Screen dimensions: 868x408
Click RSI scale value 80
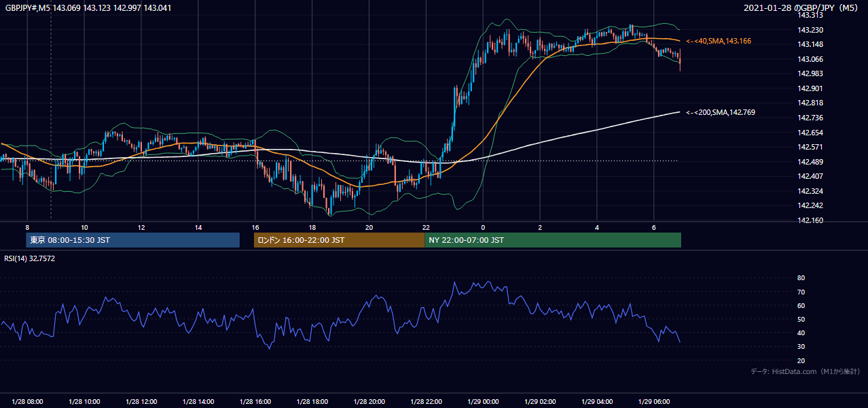(x=801, y=278)
